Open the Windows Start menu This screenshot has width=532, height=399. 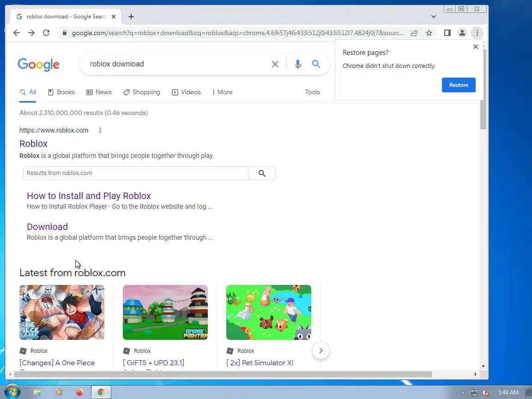point(12,392)
